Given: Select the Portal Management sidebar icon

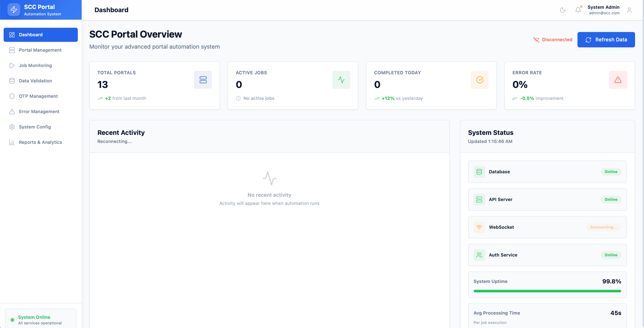Looking at the screenshot, I should [12, 50].
